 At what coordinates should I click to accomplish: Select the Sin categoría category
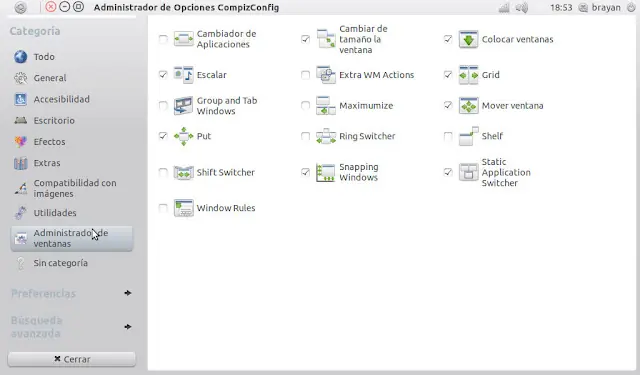[x=72, y=263]
